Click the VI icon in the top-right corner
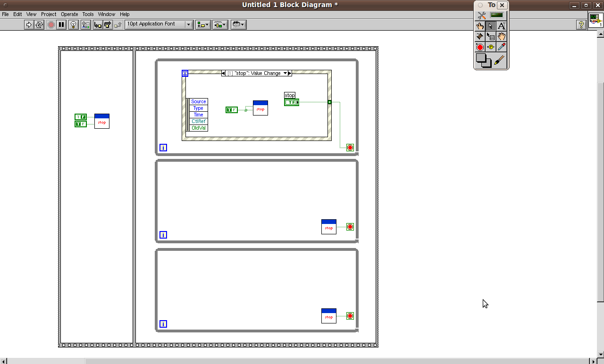This screenshot has width=604, height=364. click(x=595, y=20)
